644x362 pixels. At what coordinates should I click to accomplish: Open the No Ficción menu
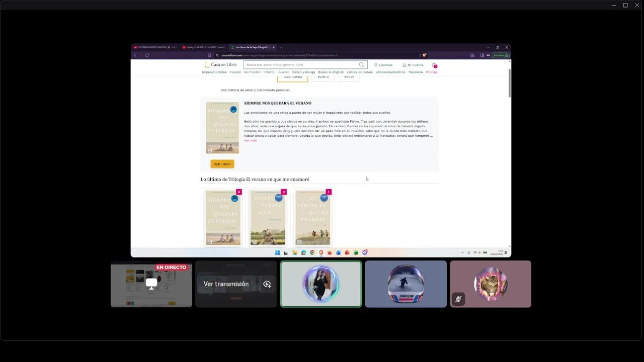click(x=252, y=72)
